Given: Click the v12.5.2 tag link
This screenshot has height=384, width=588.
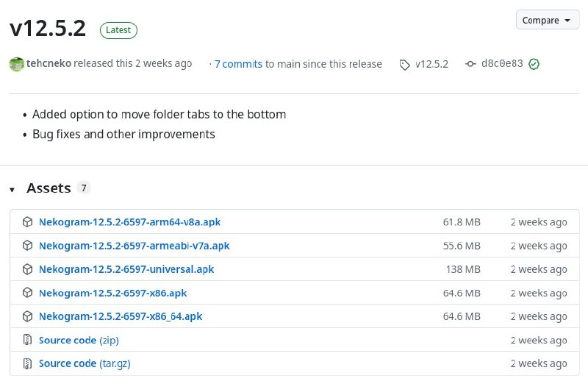Looking at the screenshot, I should (x=431, y=64).
